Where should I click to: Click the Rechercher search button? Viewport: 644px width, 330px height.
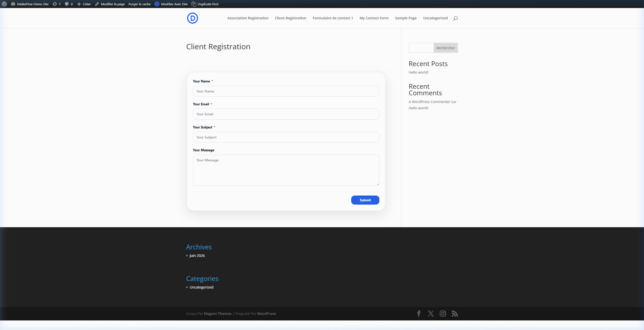pyautogui.click(x=446, y=48)
